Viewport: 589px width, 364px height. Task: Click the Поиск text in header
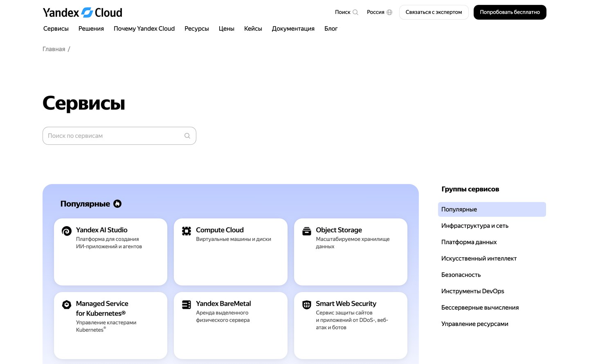pos(343,12)
